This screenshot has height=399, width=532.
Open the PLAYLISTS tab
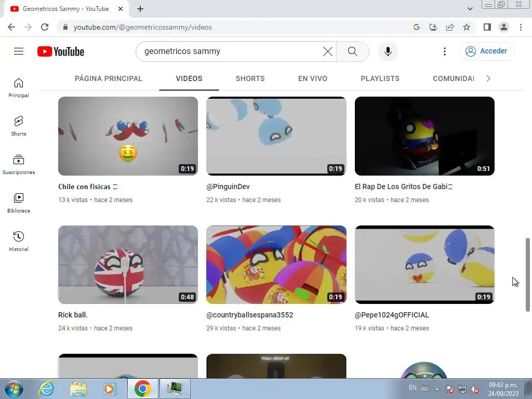(x=380, y=79)
